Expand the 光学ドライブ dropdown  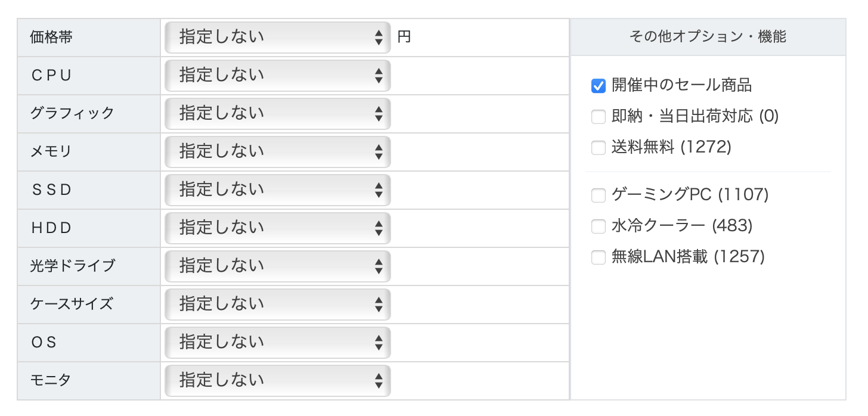277,266
